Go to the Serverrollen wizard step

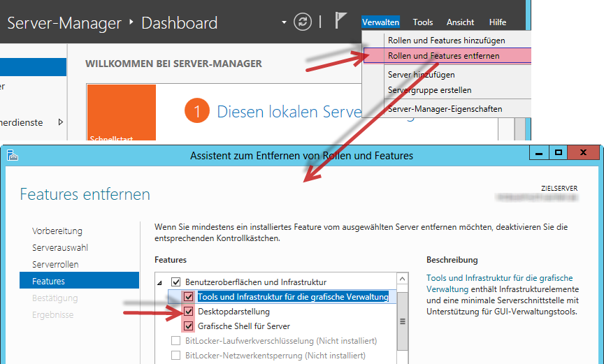pos(55,265)
